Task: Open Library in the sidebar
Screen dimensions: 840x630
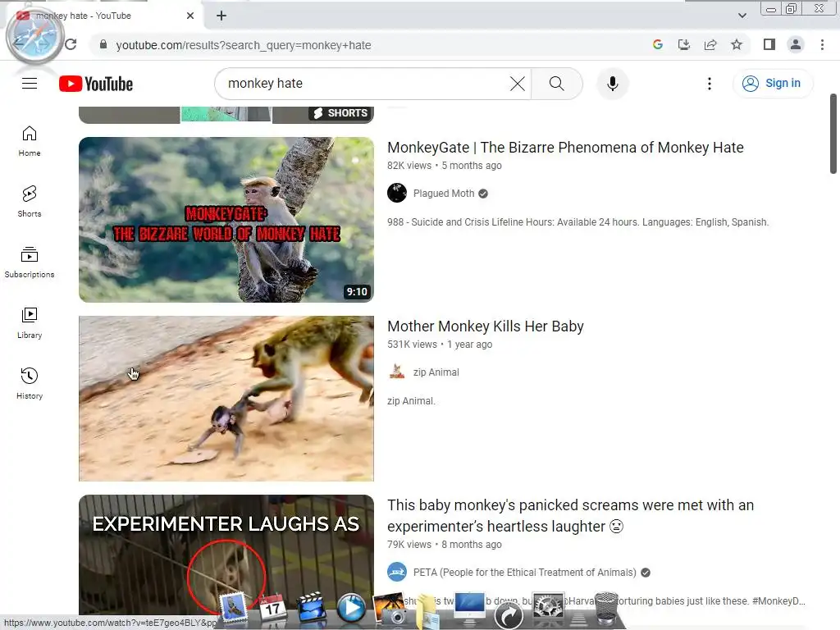Action: click(x=30, y=323)
